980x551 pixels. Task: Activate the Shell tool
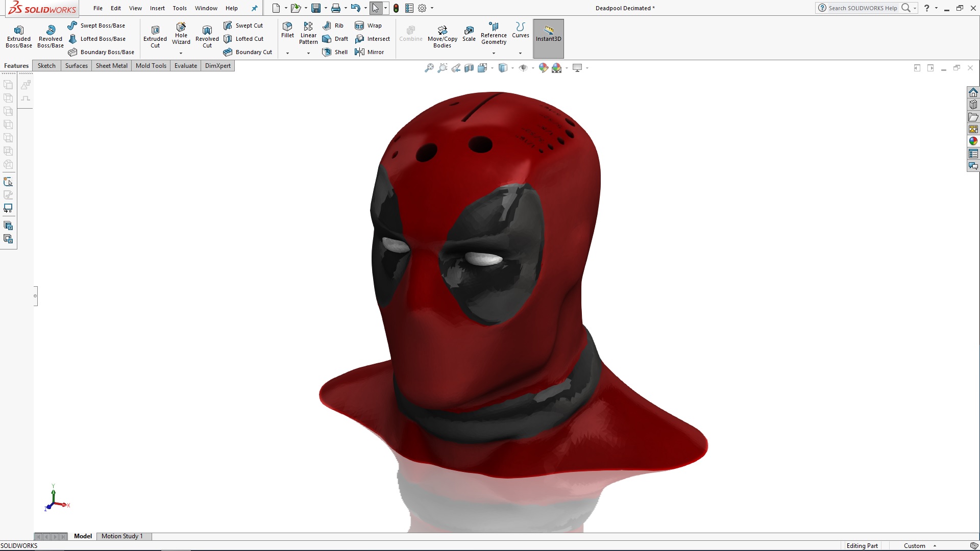tap(334, 52)
